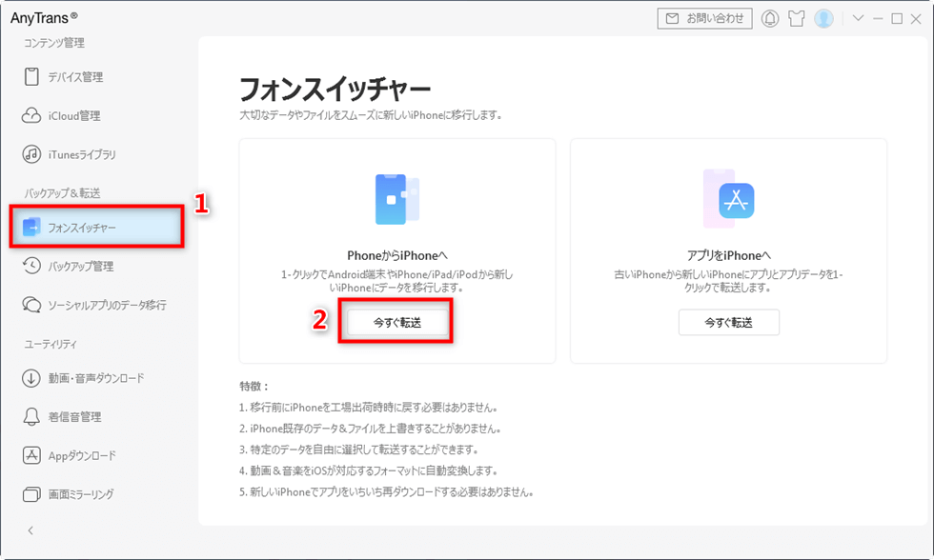This screenshot has height=560, width=934.
Task: Click the 画面ミラーリング screen icon
Action: click(31, 494)
